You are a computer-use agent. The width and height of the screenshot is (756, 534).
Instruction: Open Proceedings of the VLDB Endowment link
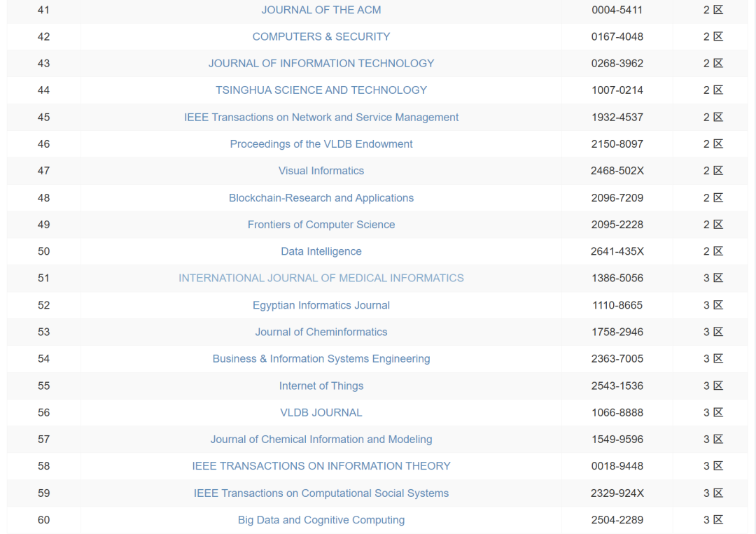pyautogui.click(x=321, y=144)
